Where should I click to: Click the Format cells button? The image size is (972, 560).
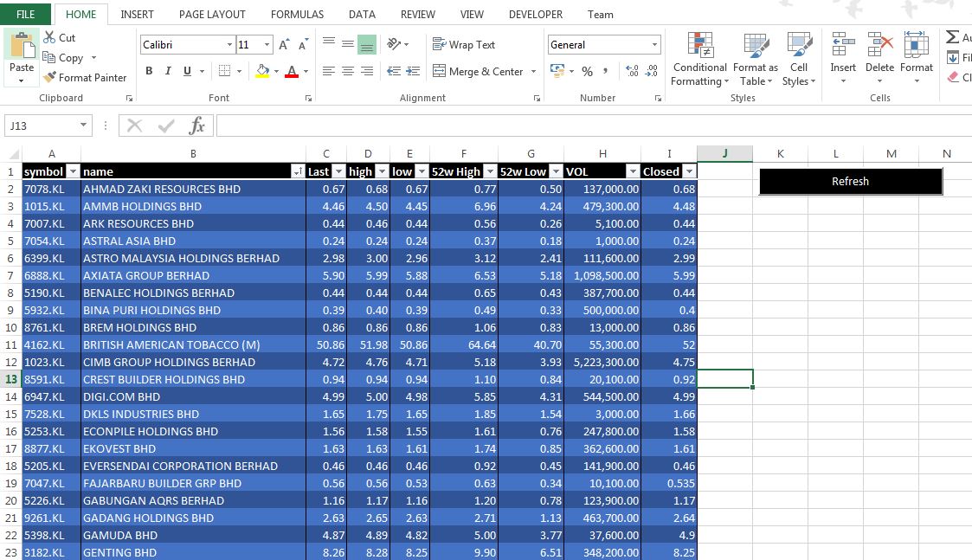(x=917, y=58)
